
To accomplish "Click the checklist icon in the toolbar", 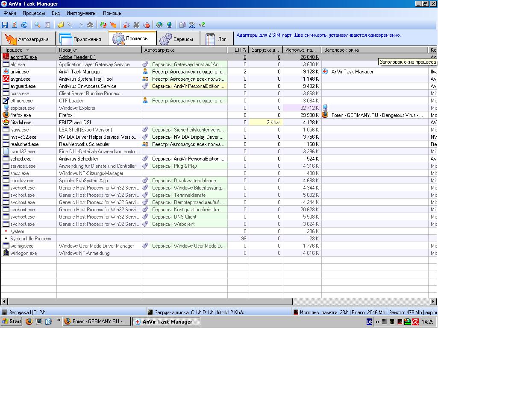I will 15,25.
